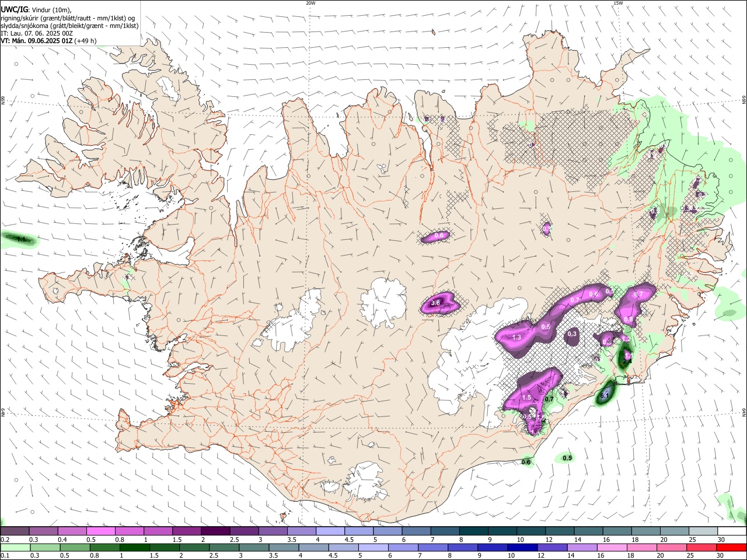Select the dark teal 8 snow scale swatch
747x560 pixels.
point(473,531)
